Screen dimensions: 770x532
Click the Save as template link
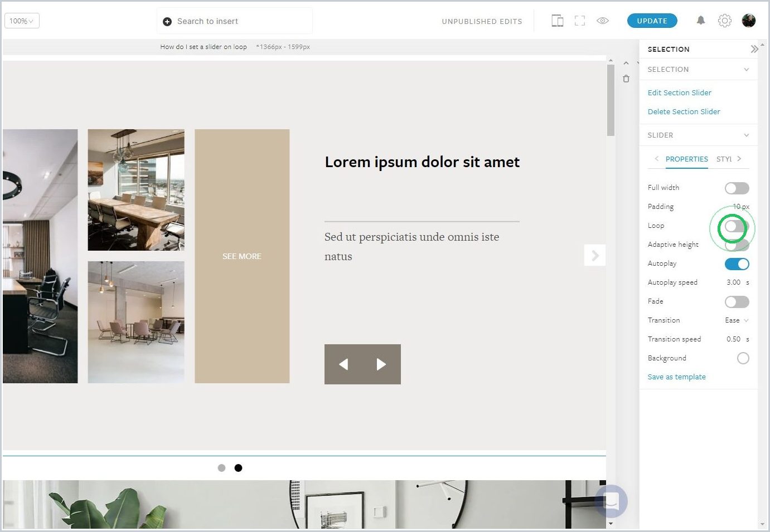point(676,377)
